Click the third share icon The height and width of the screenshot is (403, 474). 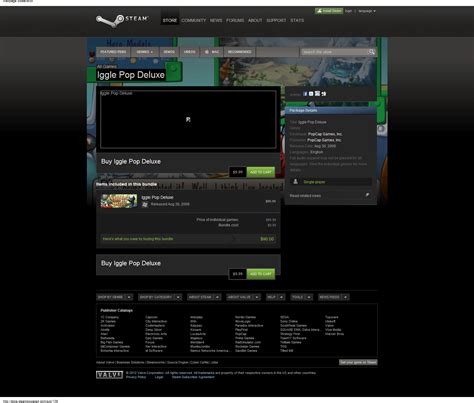[317, 94]
